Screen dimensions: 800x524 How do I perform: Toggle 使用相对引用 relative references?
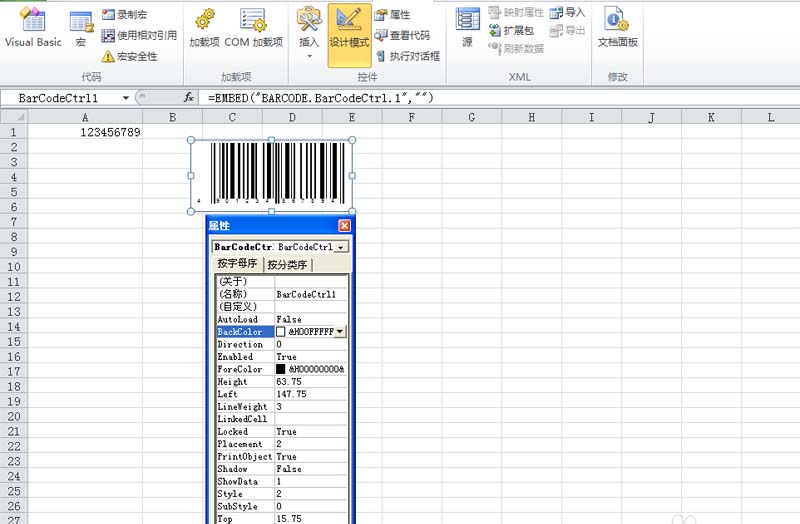click(x=139, y=35)
